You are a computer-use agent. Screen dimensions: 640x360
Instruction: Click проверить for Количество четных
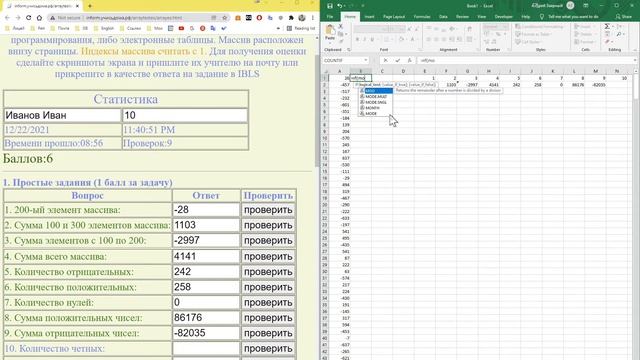268,349
